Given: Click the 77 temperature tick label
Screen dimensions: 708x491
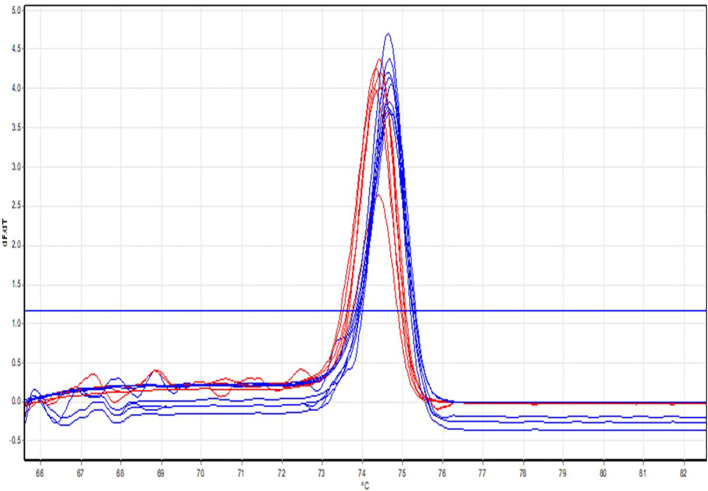Looking at the screenshot, I should (483, 473).
